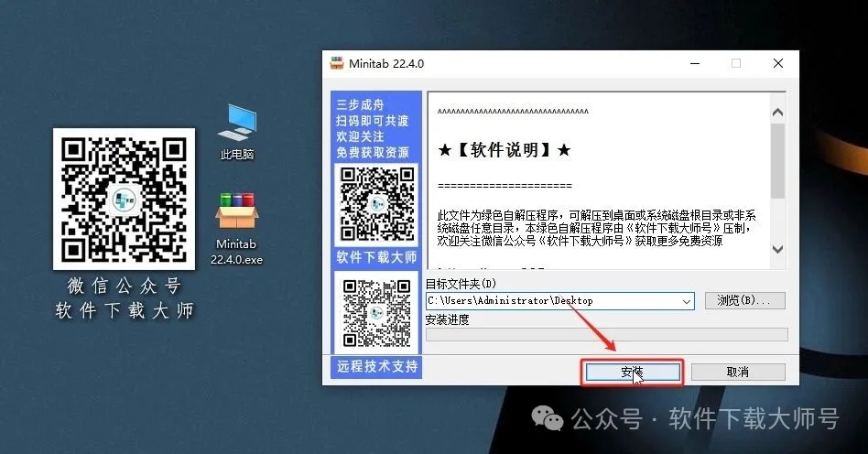Viewport: 868px width, 454px height.
Task: Open the 此电脑 desktop icon
Action: point(237,132)
